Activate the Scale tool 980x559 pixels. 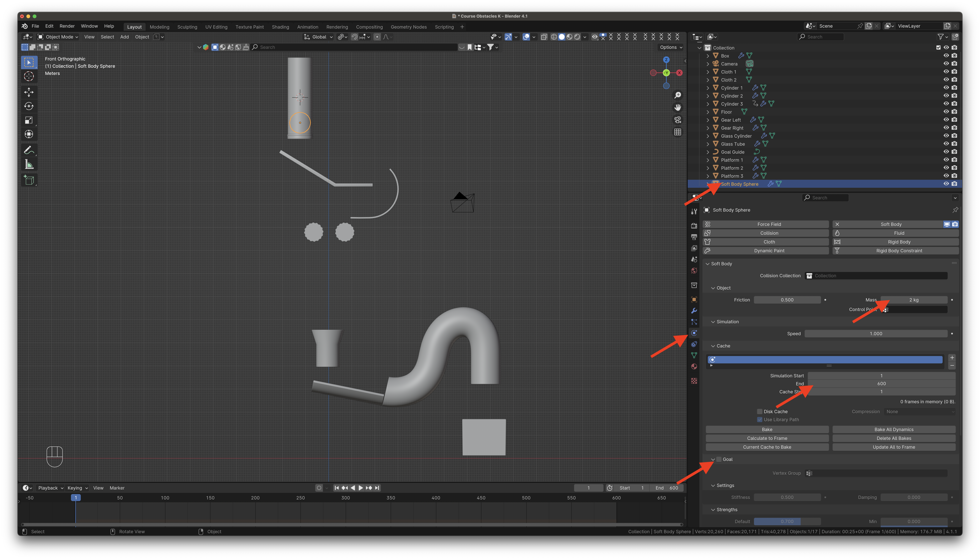pyautogui.click(x=29, y=120)
